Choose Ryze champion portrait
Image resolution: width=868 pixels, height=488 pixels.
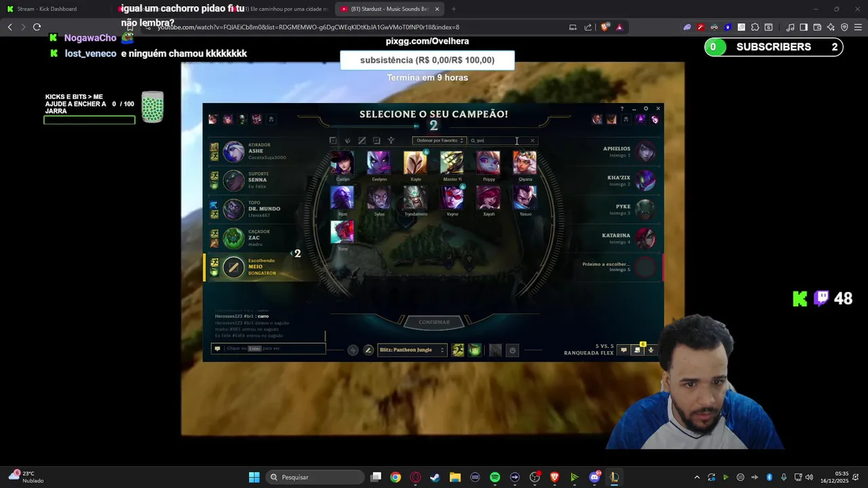click(x=342, y=198)
